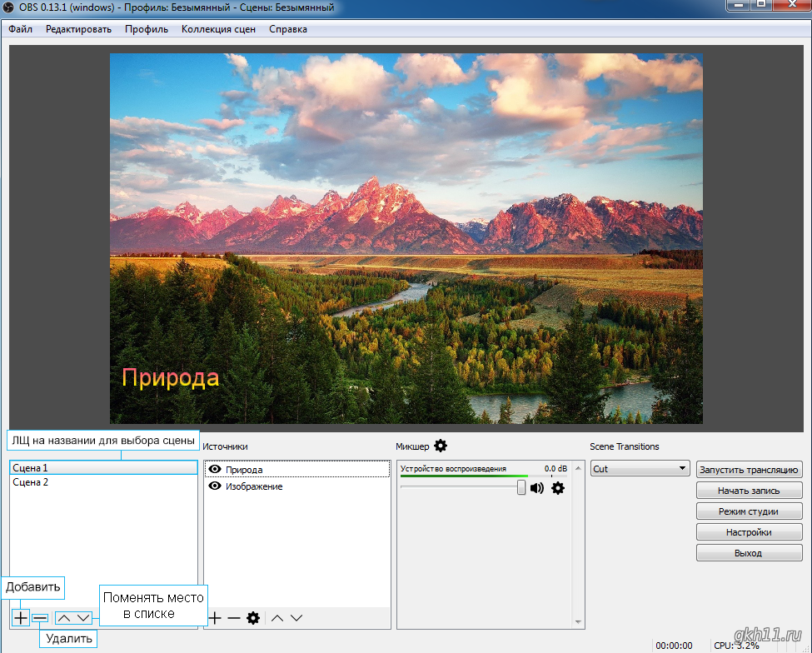Select Сцена 1 in the scenes list
This screenshot has height=653, width=812.
coord(103,467)
